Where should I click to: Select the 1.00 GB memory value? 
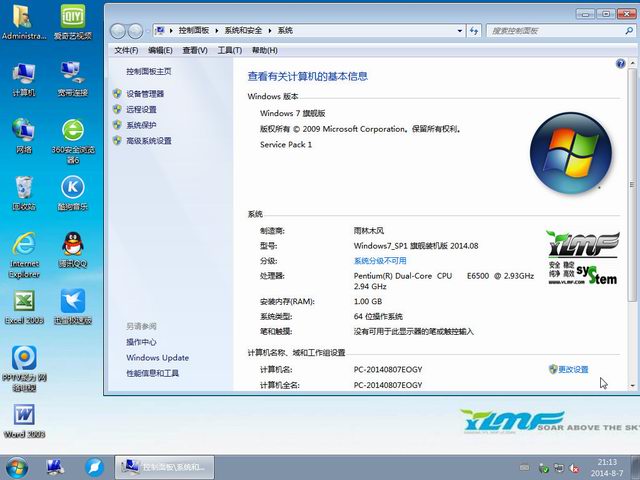coord(368,301)
